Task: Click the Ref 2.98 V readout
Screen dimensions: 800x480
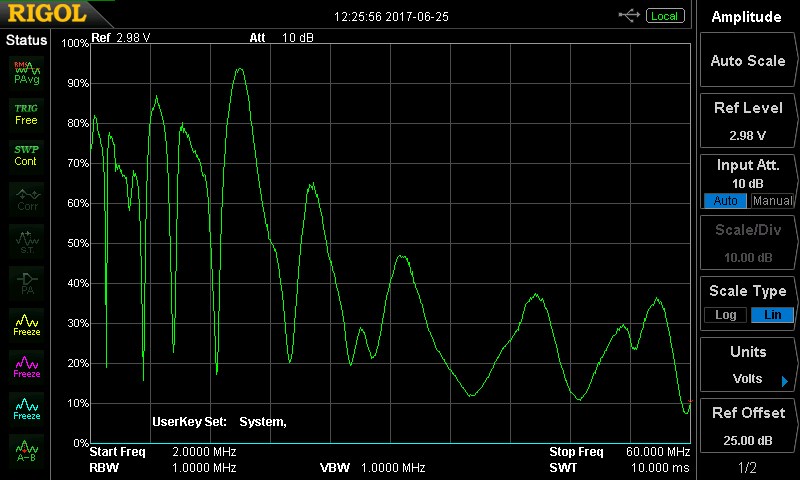Action: pyautogui.click(x=121, y=38)
